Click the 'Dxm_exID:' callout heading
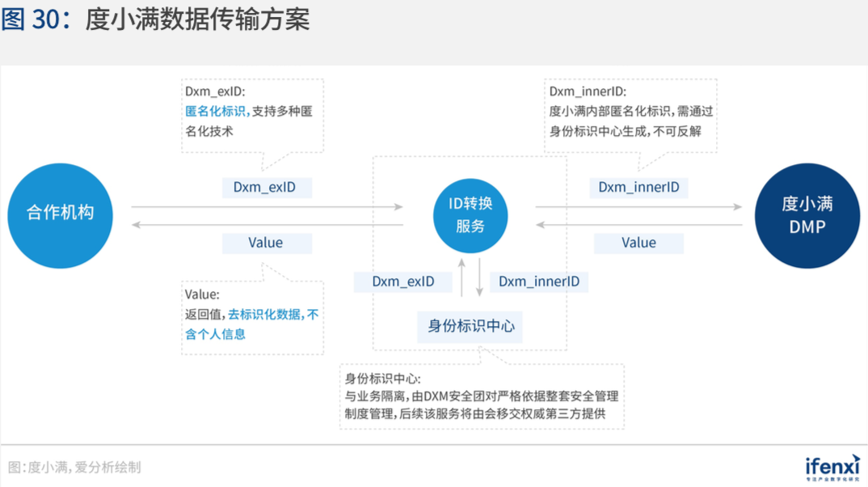The image size is (868, 487). [215, 91]
